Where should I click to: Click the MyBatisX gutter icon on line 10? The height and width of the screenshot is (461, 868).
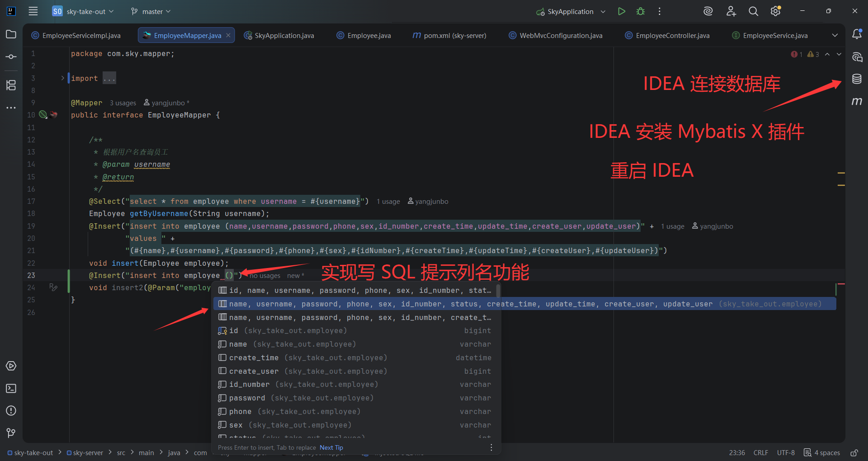click(x=54, y=115)
